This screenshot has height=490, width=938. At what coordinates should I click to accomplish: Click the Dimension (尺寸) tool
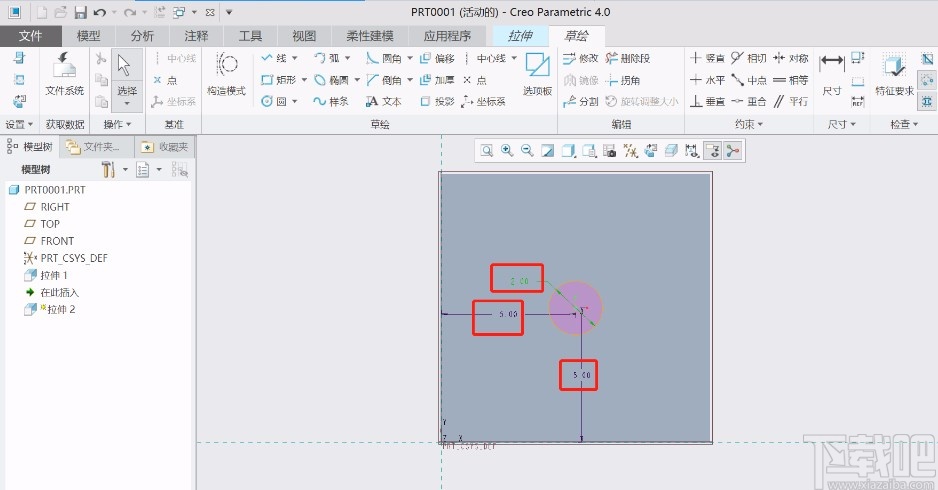832,74
